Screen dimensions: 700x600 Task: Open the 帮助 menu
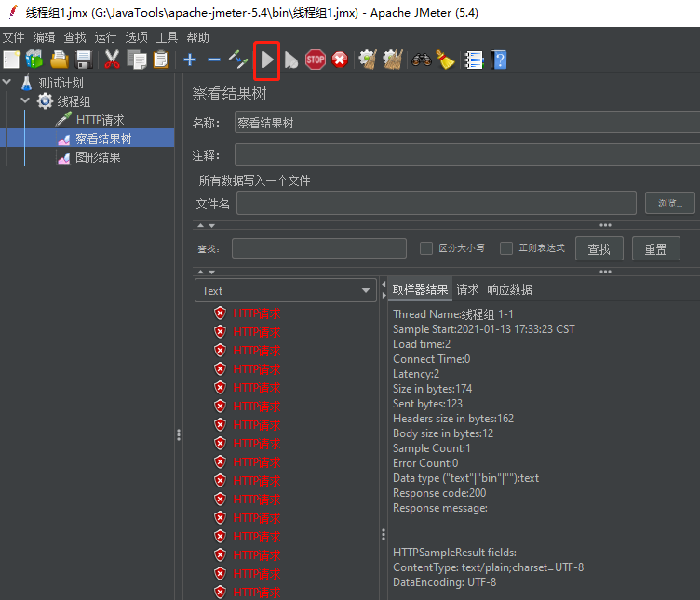(x=197, y=37)
